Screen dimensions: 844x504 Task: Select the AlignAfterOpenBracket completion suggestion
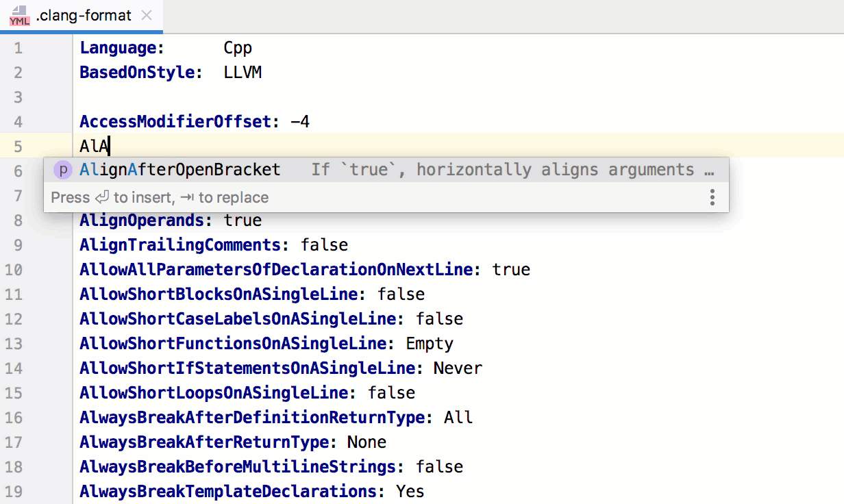[179, 170]
